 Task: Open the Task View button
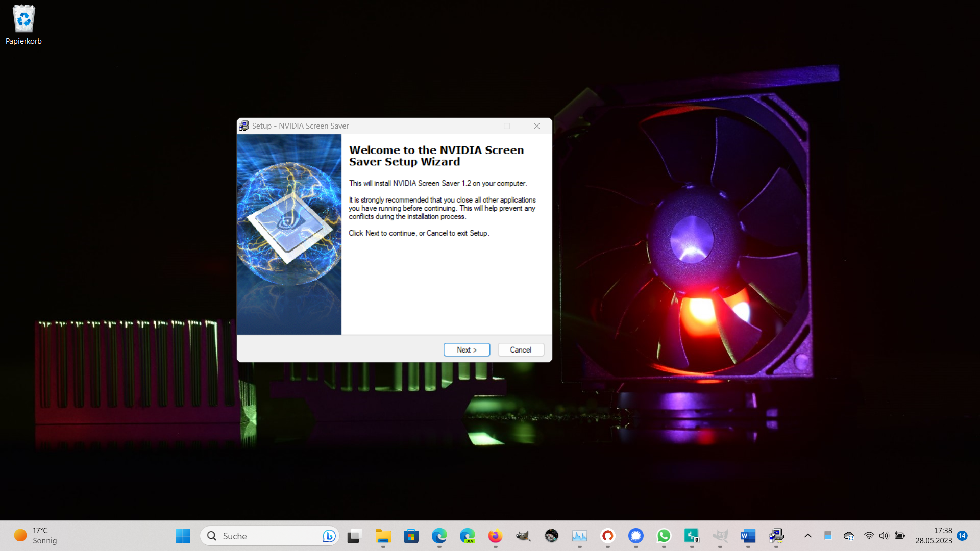pyautogui.click(x=354, y=536)
